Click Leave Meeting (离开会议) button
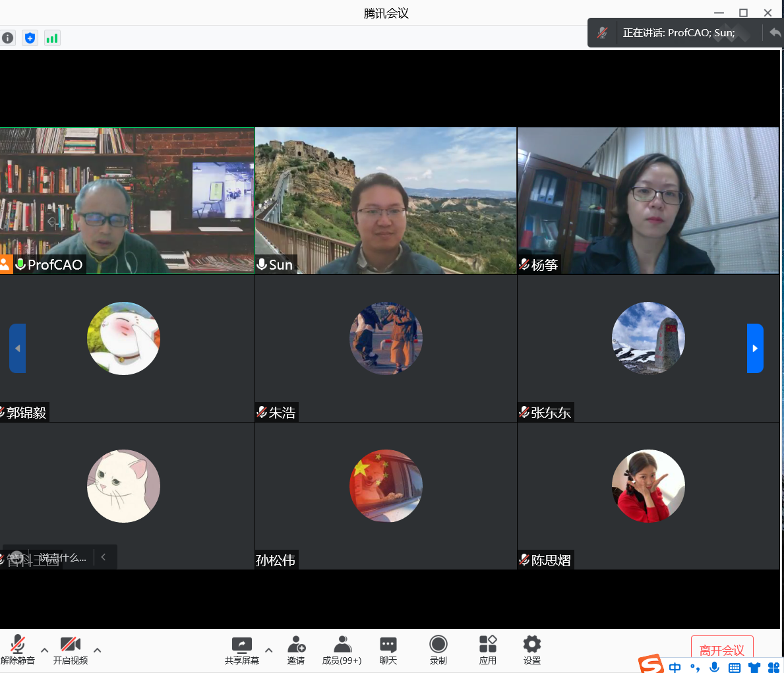Image resolution: width=784 pixels, height=673 pixels. pos(721,649)
